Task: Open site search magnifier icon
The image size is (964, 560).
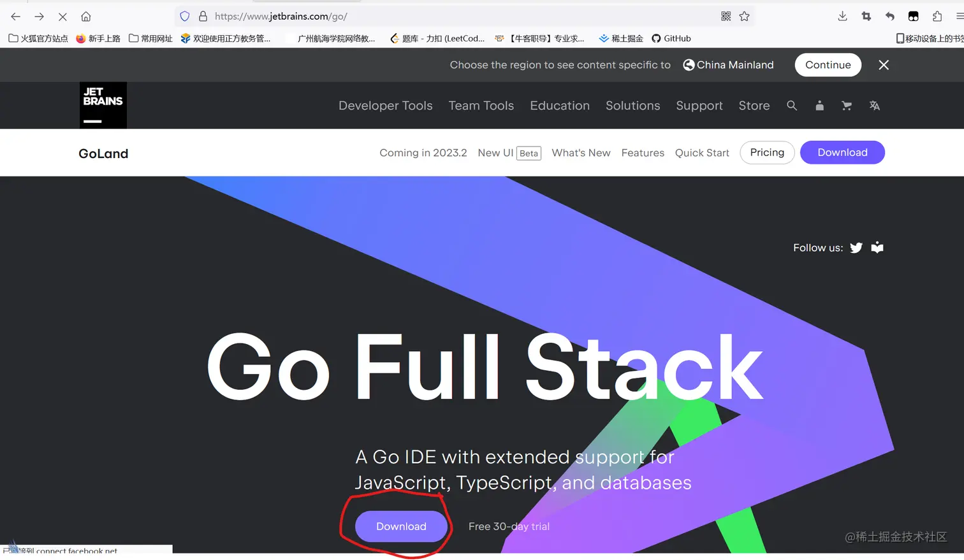Action: tap(792, 106)
